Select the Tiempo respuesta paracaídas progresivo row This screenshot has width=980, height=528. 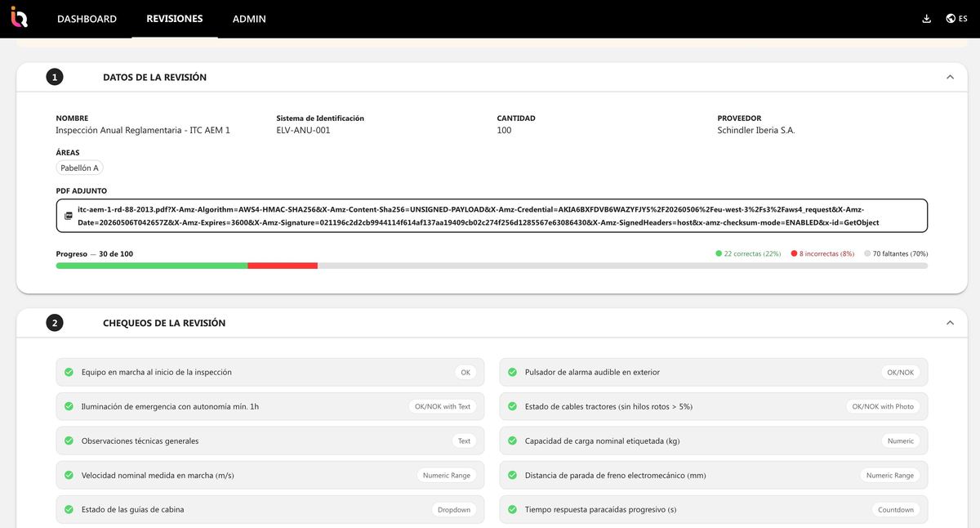click(714, 510)
